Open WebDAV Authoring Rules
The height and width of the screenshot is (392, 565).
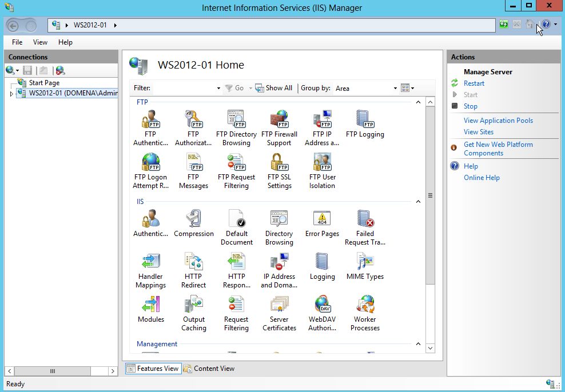322,313
